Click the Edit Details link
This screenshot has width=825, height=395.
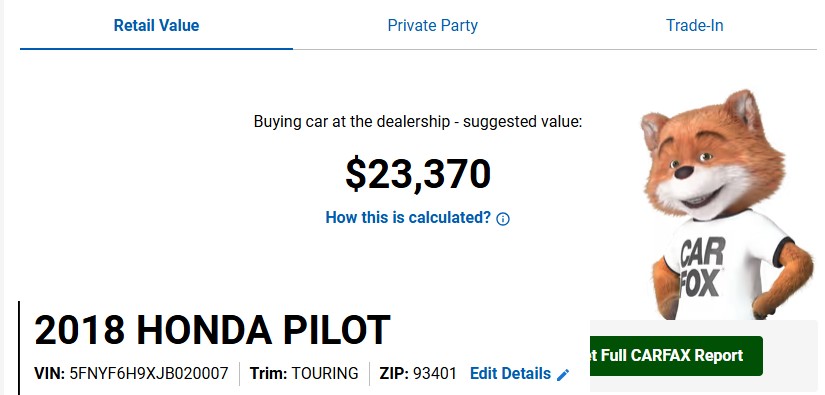click(510, 373)
